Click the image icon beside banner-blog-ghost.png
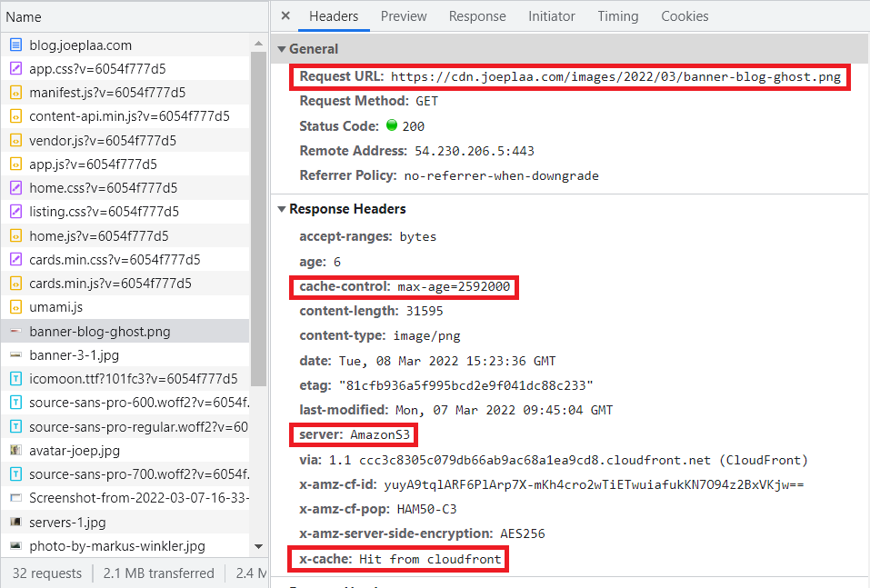 [x=16, y=331]
